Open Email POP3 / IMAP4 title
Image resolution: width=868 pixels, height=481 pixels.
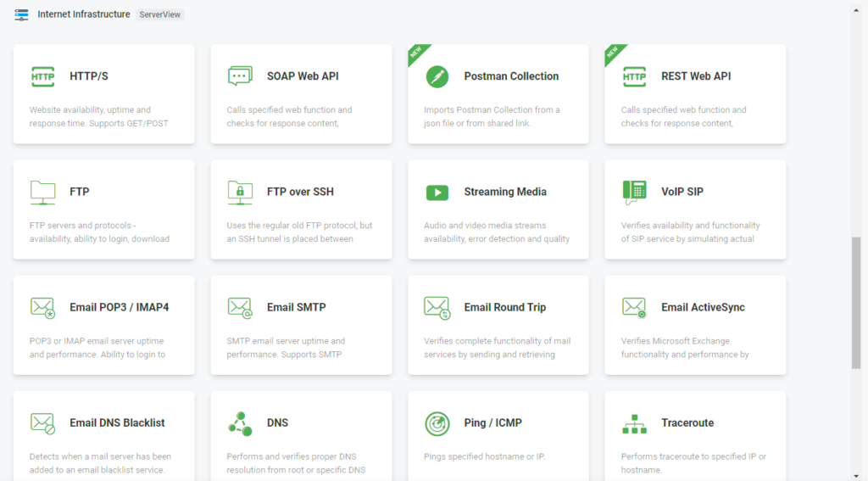[x=119, y=307]
